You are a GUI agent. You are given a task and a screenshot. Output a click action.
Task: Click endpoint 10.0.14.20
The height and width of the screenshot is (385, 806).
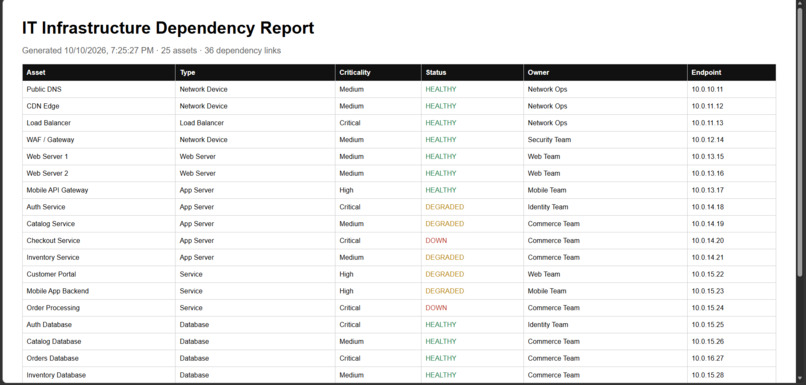pos(707,241)
